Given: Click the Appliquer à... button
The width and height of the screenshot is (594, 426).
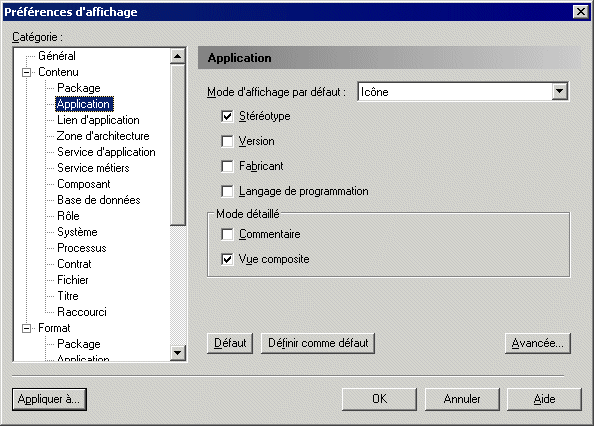Looking at the screenshot, I should tap(49, 399).
